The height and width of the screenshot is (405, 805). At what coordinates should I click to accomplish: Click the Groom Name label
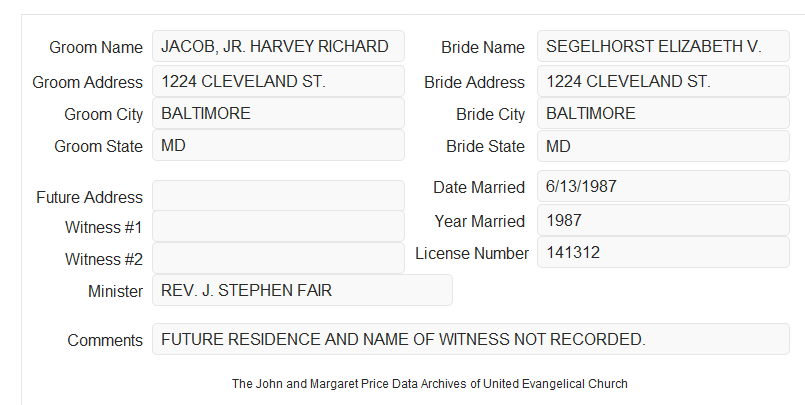[x=96, y=47]
